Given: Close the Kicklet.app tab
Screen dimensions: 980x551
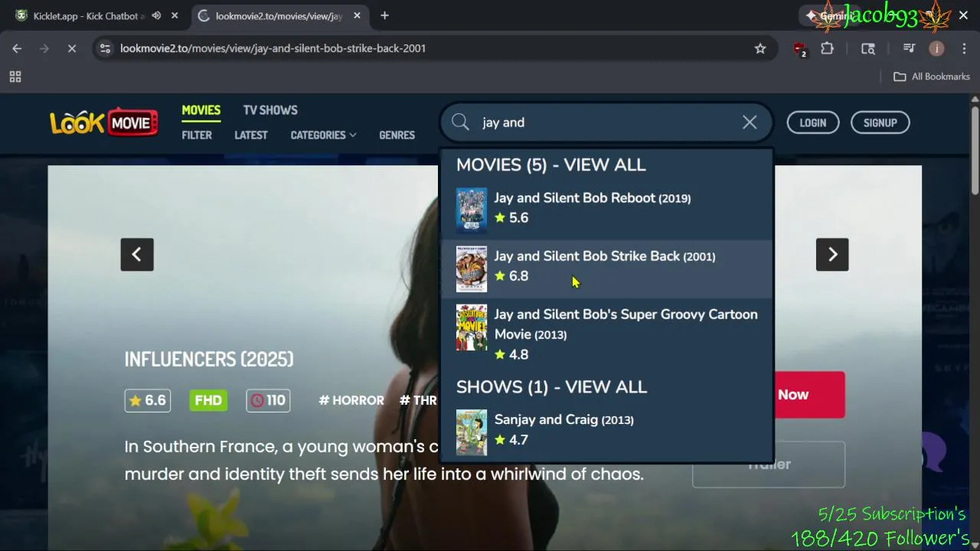Looking at the screenshot, I should (x=175, y=15).
